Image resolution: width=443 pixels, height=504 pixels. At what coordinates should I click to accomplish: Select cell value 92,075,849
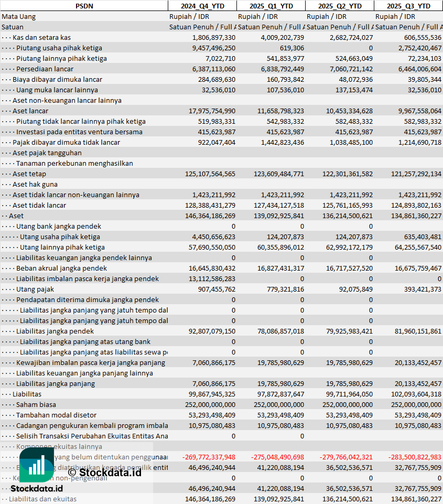click(356, 289)
